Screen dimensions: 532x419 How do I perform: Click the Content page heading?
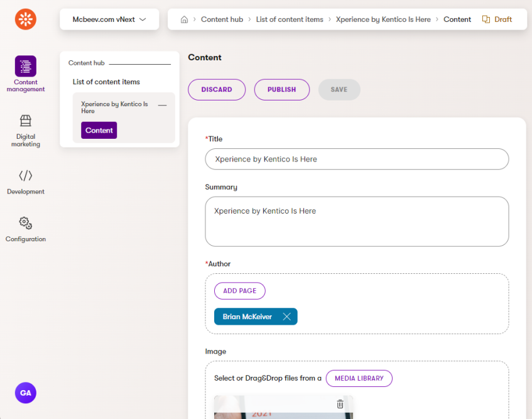[205, 57]
